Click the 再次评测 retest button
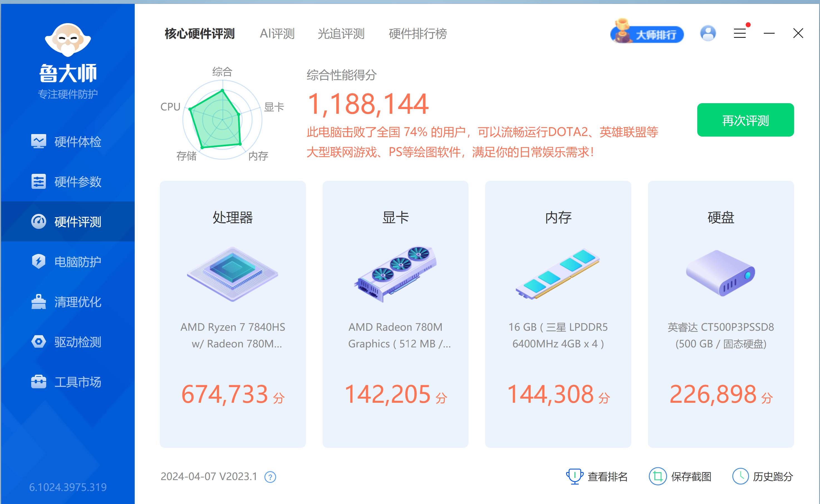This screenshot has height=504, width=820. [745, 121]
